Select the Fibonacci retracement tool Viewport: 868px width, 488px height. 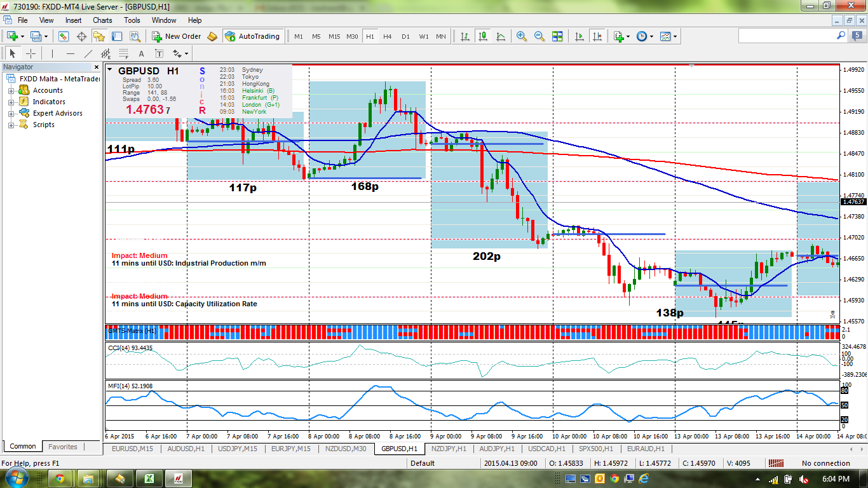123,53
